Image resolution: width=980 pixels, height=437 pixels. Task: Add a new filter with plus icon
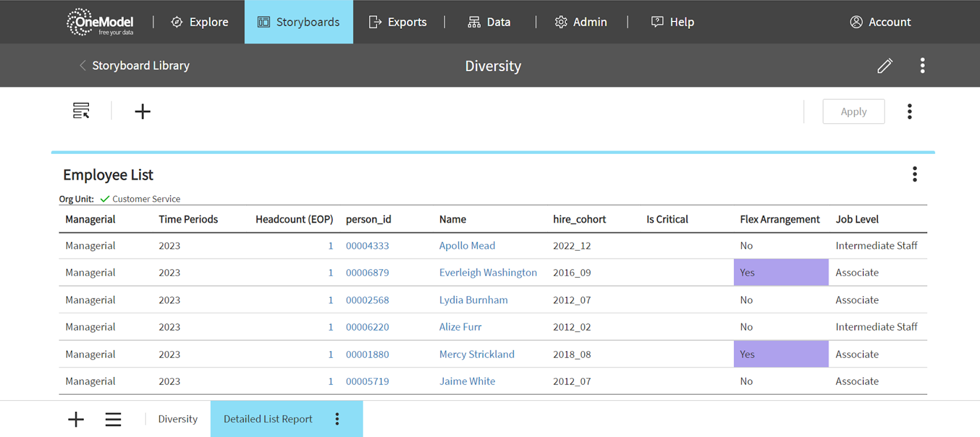[142, 112]
